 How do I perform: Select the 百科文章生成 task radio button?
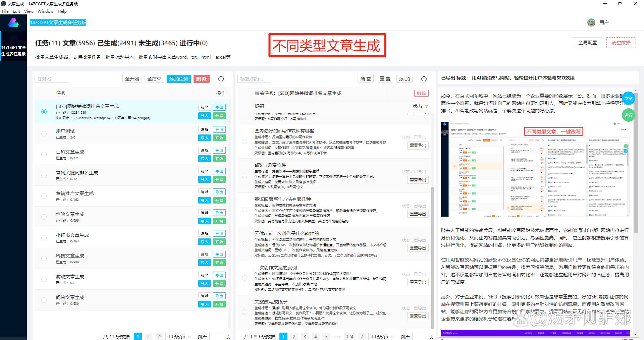(44, 155)
